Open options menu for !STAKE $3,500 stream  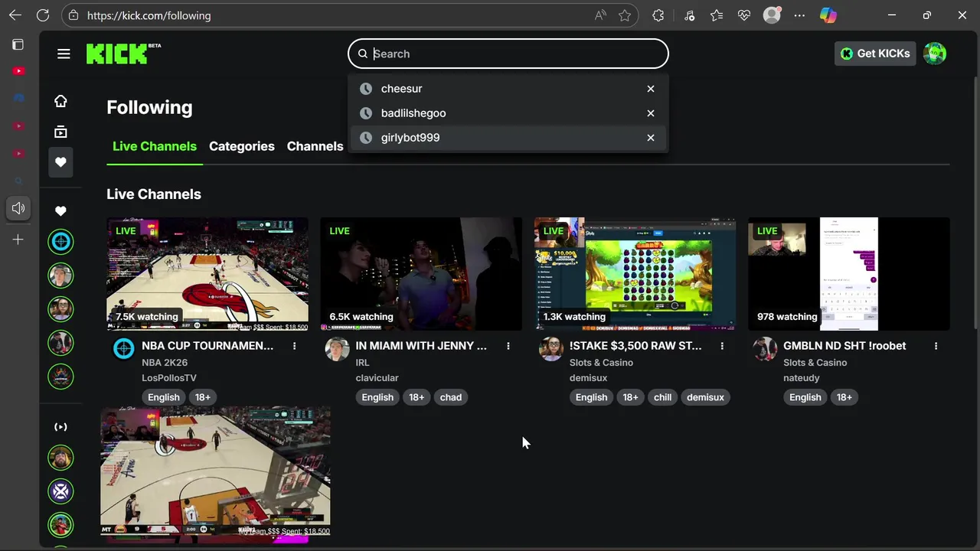[x=722, y=346]
